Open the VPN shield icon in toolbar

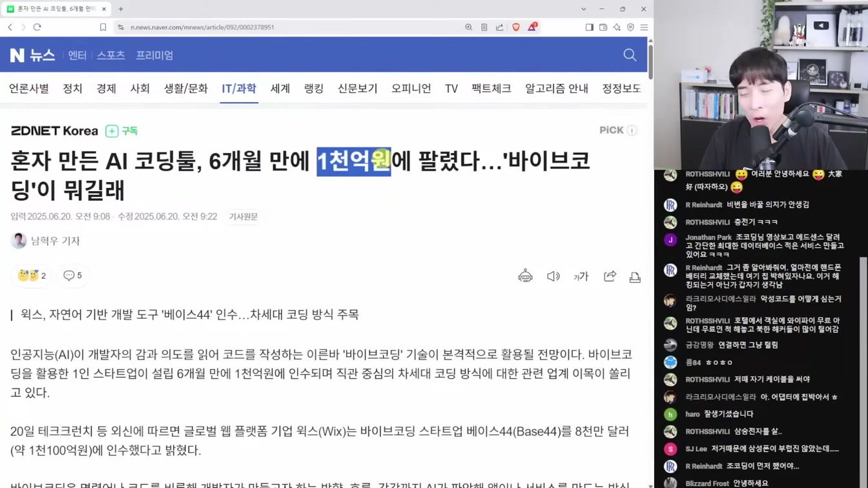pos(630,27)
